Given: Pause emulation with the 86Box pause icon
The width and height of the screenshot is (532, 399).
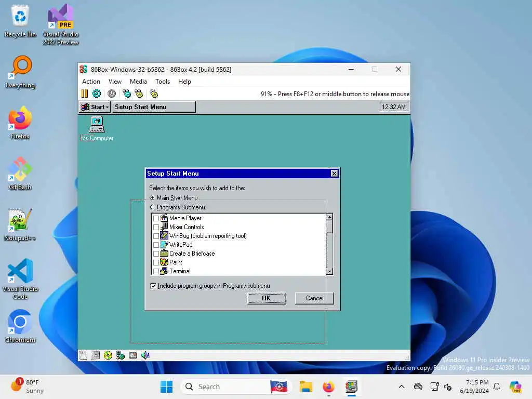Looking at the screenshot, I should 85,94.
